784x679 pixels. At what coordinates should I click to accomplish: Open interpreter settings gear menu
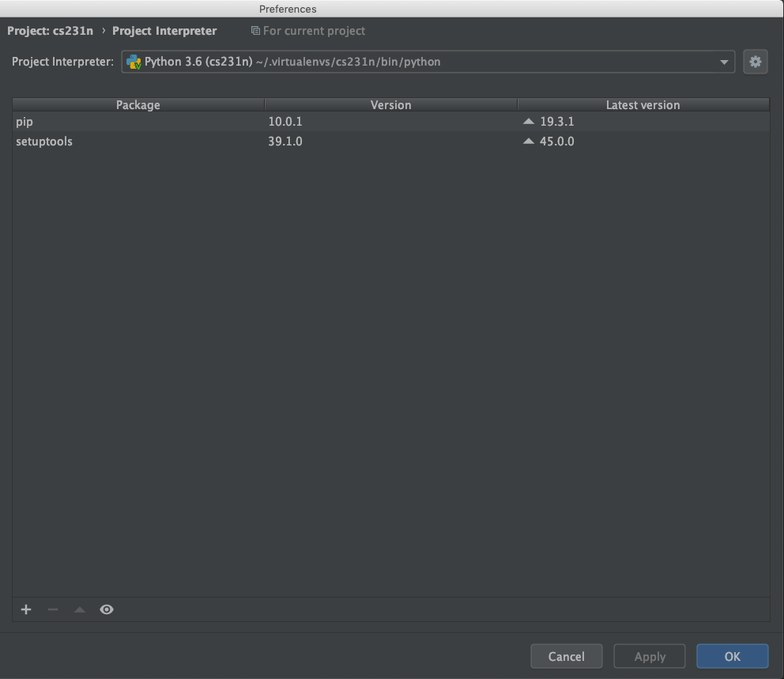coord(755,62)
